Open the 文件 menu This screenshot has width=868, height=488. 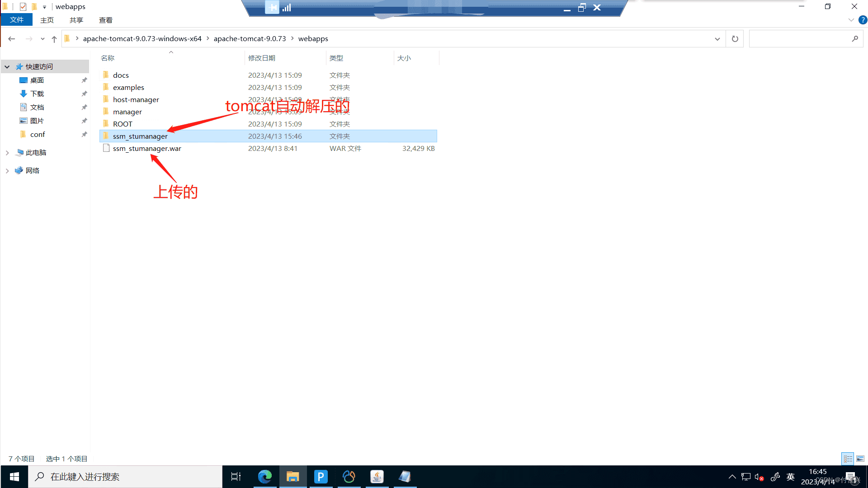17,20
